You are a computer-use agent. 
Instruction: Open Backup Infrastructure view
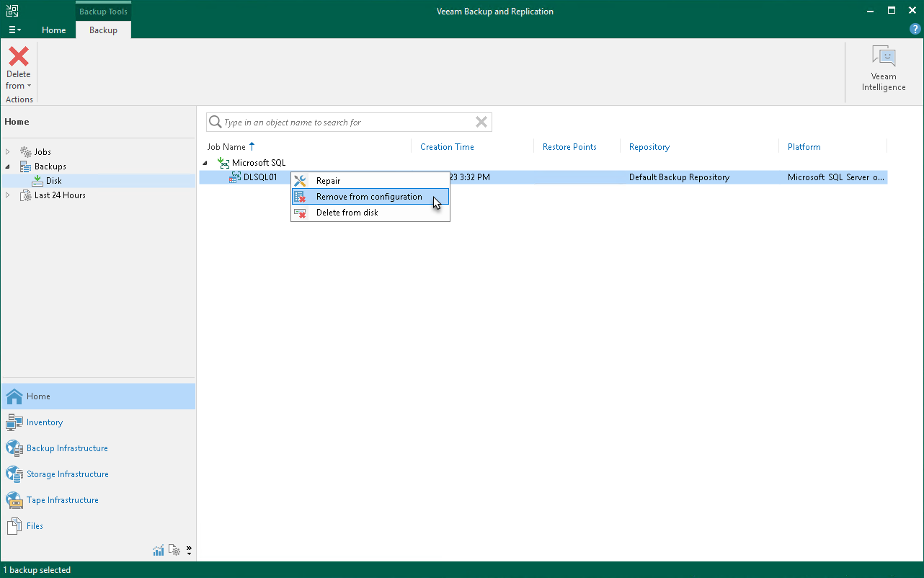click(x=98, y=448)
